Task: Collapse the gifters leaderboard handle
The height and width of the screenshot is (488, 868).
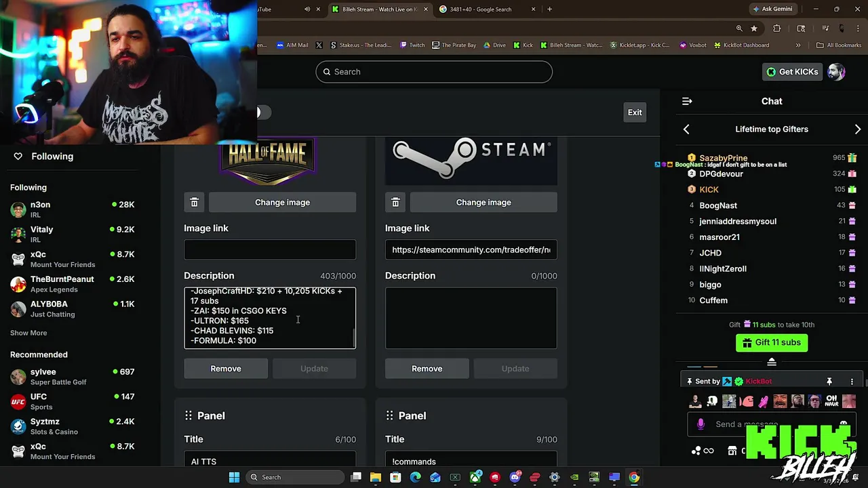Action: (772, 362)
